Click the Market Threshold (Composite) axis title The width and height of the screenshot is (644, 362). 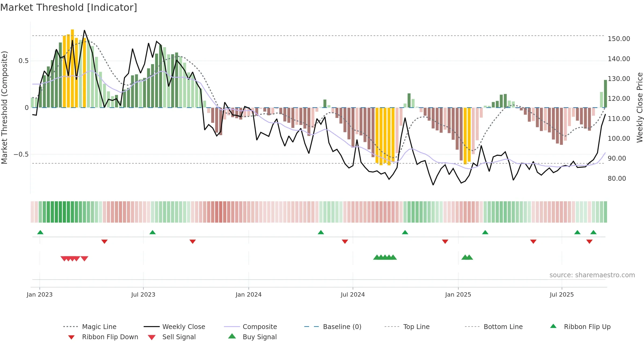point(4,108)
